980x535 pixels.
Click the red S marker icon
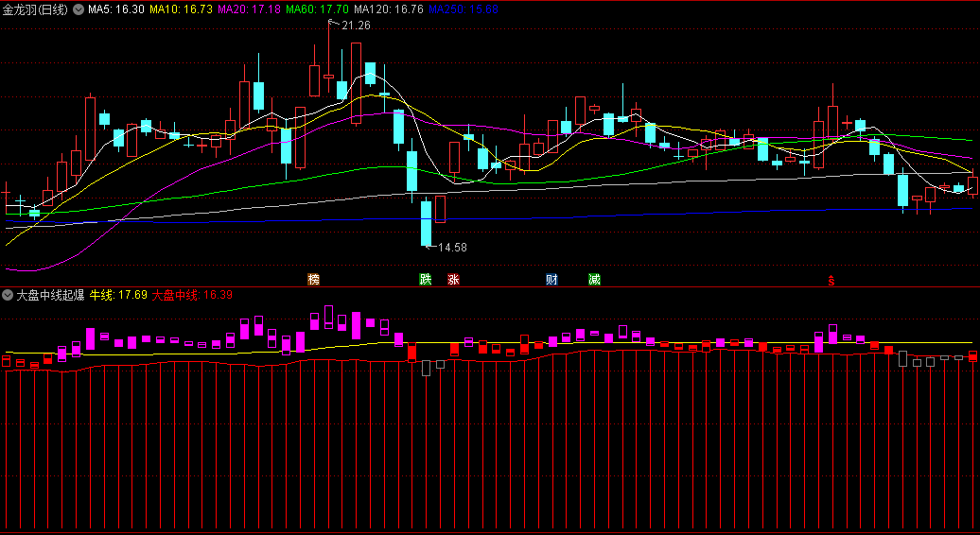[831, 281]
